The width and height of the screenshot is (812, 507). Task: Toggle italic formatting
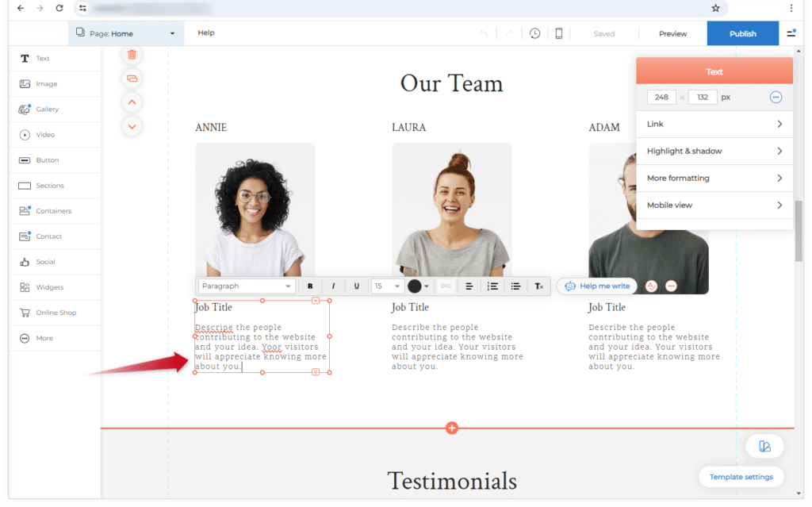point(333,286)
